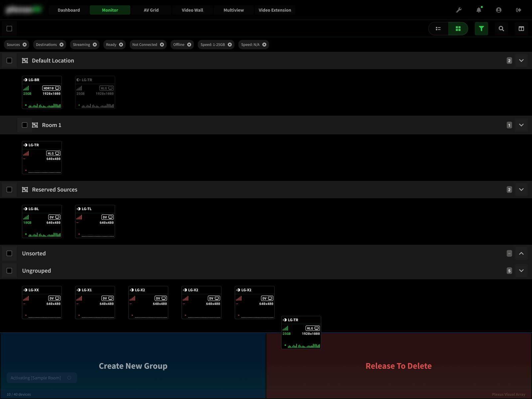
Task: Open the settings wrench icon
Action: [459, 10]
